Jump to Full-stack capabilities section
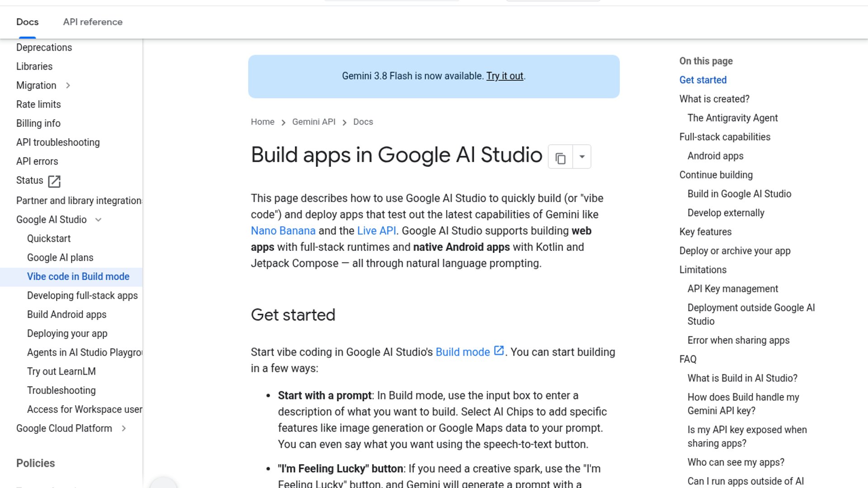Image resolution: width=868 pixels, height=488 pixels. (725, 137)
